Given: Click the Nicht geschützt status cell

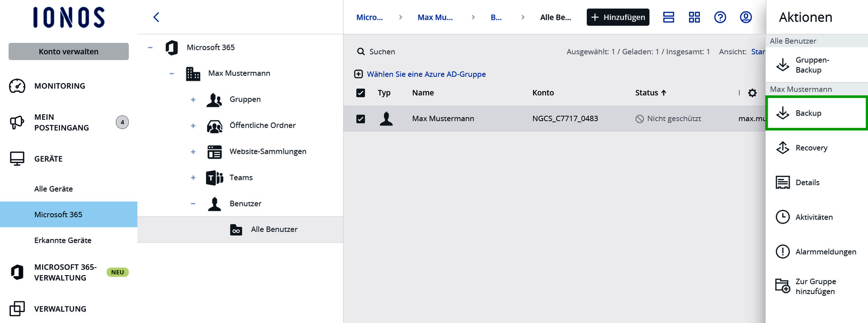Looking at the screenshot, I should (x=668, y=119).
